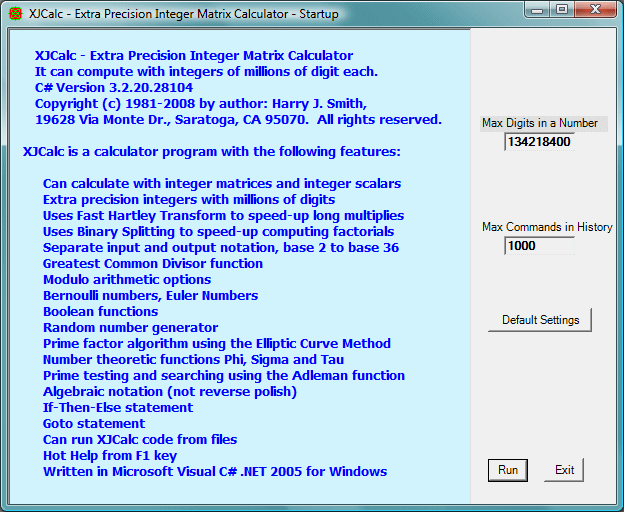
Task: Focus the Max Commands in History field
Action: coord(539,245)
